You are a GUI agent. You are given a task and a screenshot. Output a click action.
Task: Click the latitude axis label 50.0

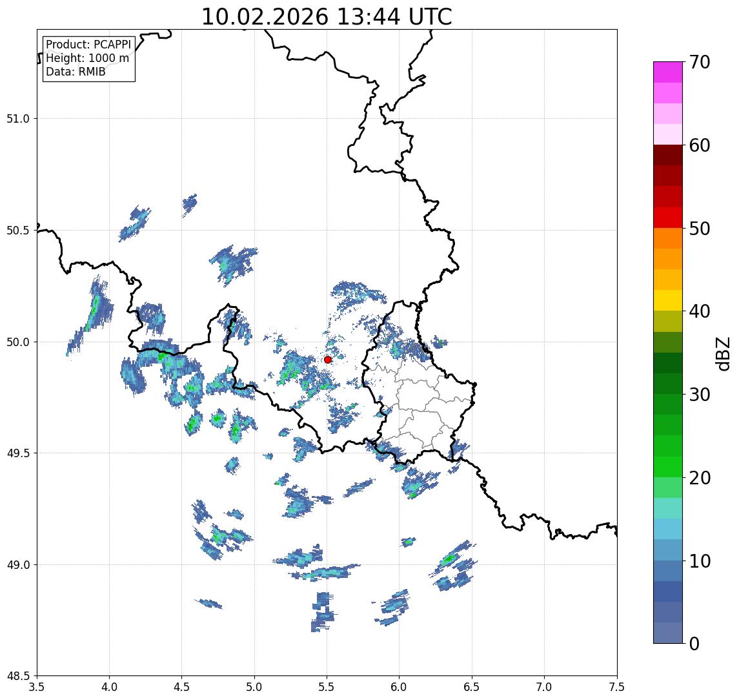click(x=17, y=342)
